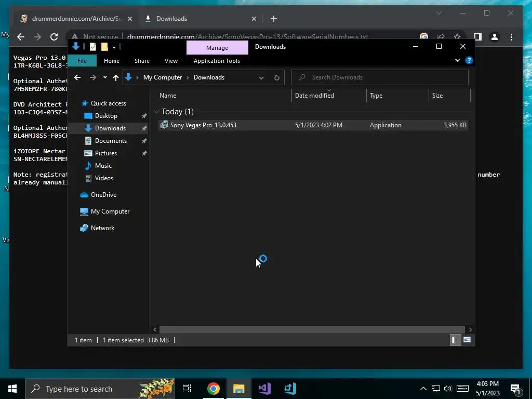Select Network in navigation pane
The height and width of the screenshot is (399, 532).
tap(102, 228)
